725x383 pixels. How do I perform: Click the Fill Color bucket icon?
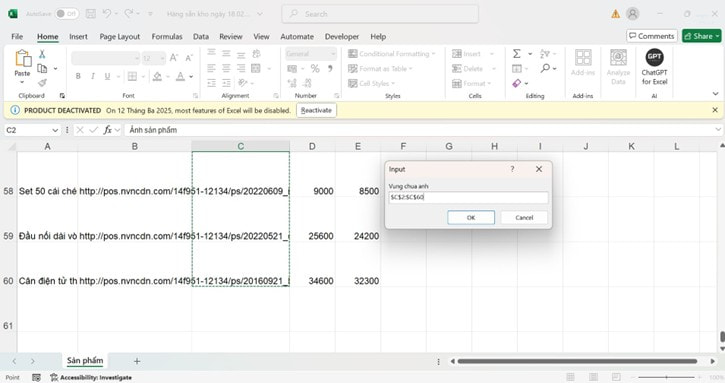point(157,76)
